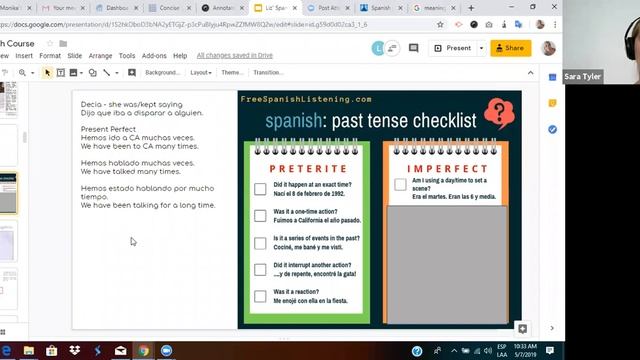The height and width of the screenshot is (360, 640).
Task: Click the Present button
Action: click(x=453, y=48)
